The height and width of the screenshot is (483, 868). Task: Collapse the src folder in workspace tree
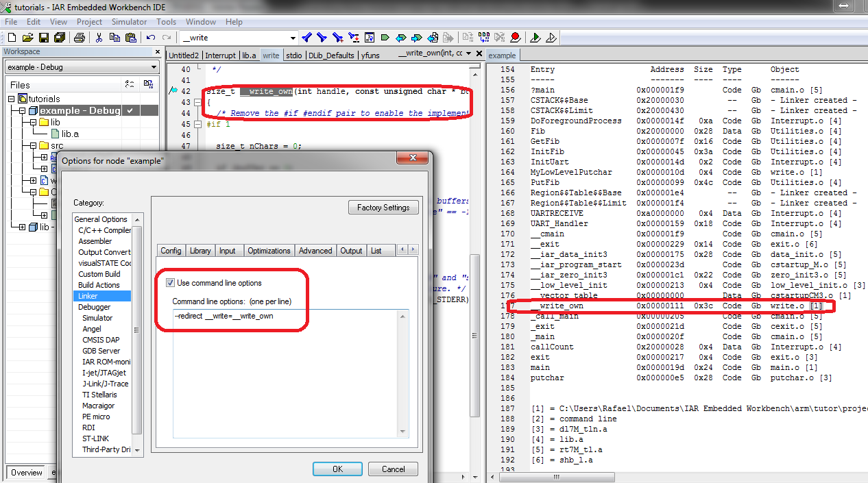tap(34, 146)
